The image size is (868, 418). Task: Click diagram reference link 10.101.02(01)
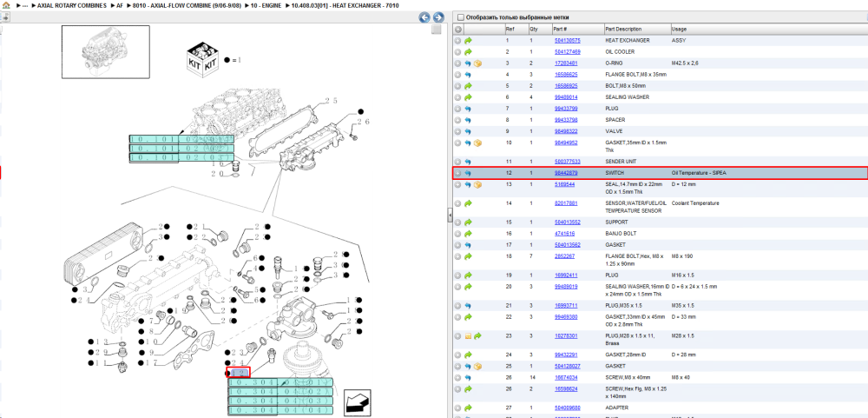coord(181,139)
